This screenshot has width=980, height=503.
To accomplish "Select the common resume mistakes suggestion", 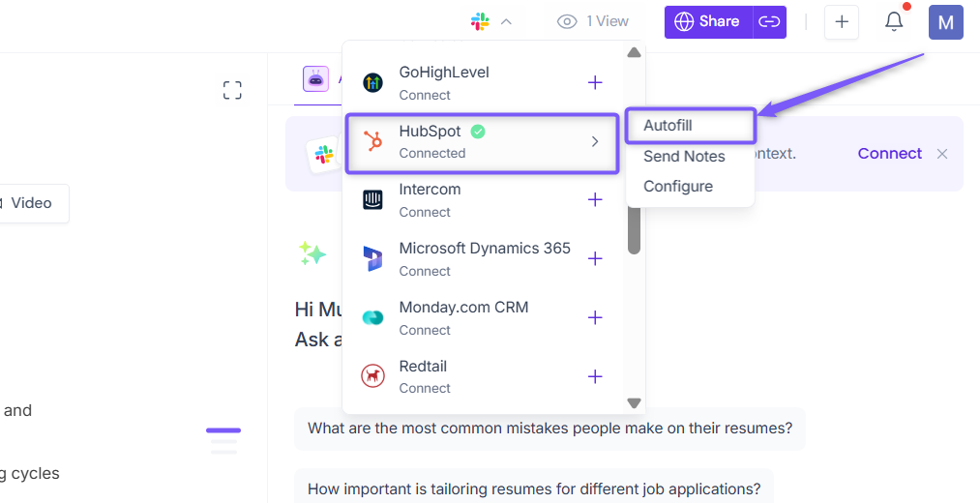I will (550, 429).
